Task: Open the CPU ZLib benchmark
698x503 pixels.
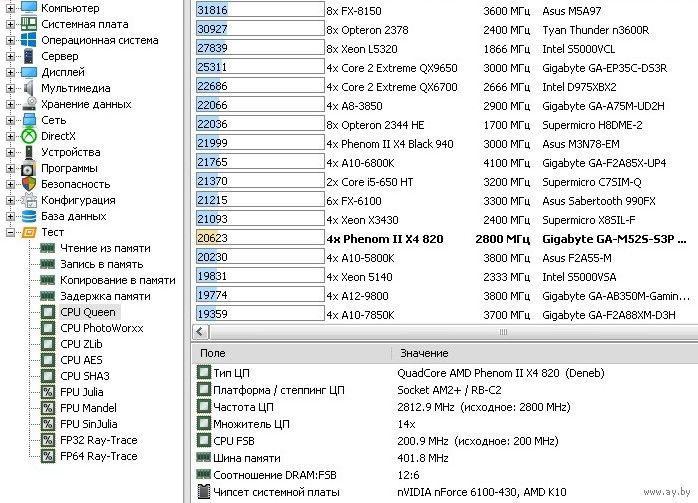Action: [81, 344]
